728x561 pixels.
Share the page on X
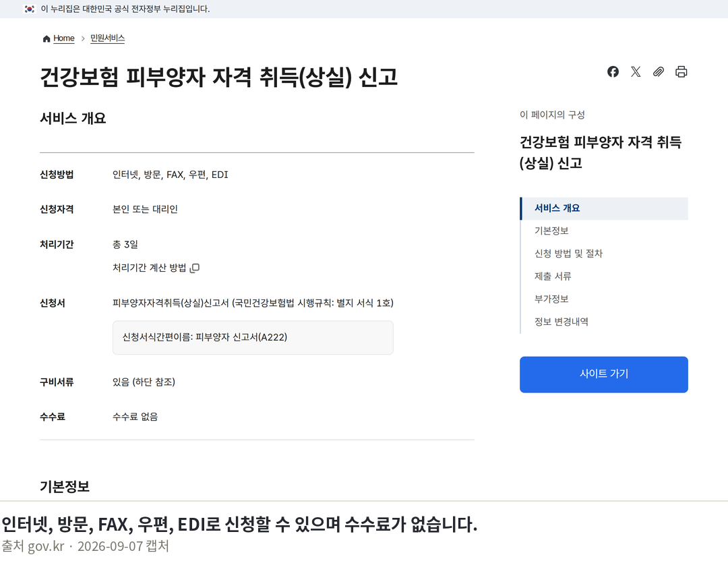tap(636, 71)
